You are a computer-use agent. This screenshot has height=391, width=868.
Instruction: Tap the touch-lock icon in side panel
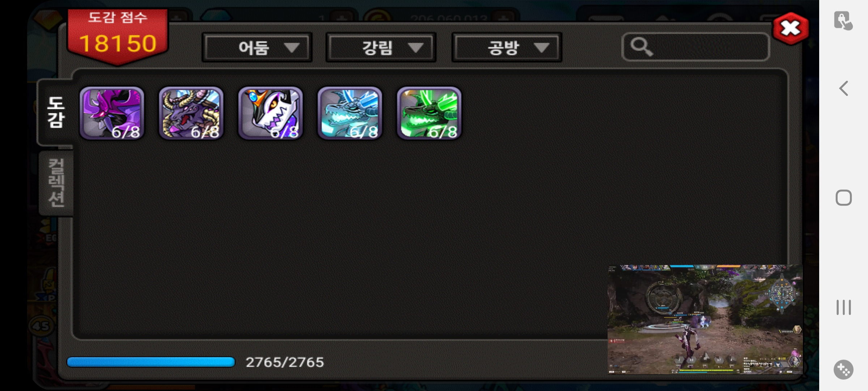click(843, 21)
